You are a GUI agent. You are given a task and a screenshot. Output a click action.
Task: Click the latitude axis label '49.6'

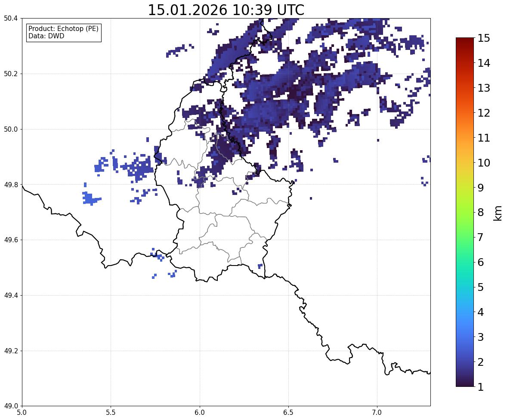point(10,240)
